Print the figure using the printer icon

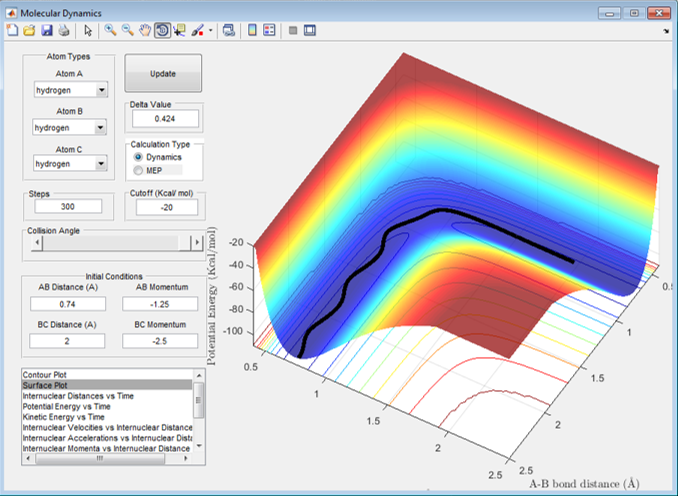click(x=63, y=31)
